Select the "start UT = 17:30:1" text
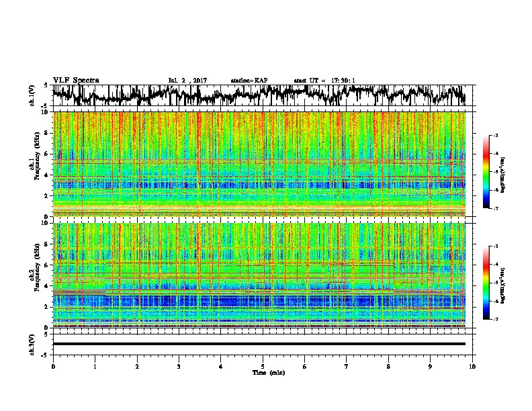The width and height of the screenshot is (532, 411). pos(324,81)
